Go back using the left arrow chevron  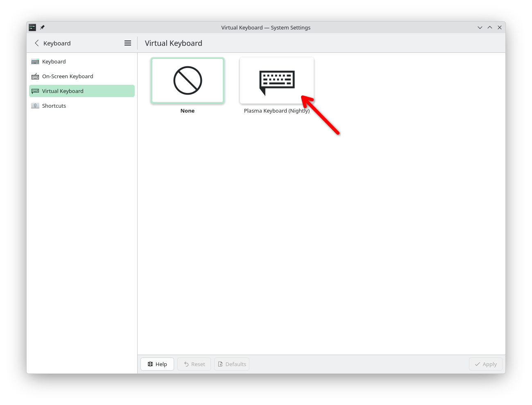[x=37, y=43]
